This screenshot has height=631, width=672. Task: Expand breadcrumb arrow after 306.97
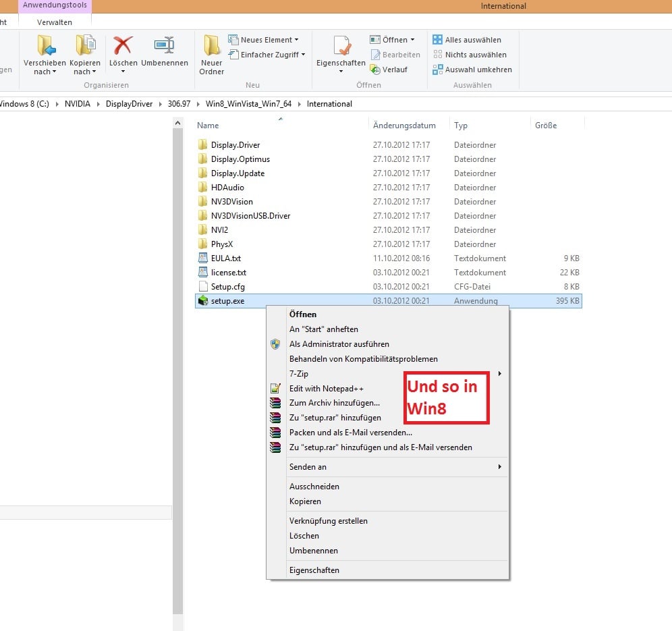198,104
